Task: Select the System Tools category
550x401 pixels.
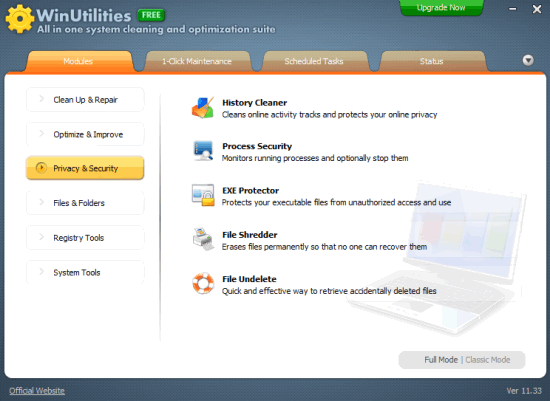Action: point(85,272)
